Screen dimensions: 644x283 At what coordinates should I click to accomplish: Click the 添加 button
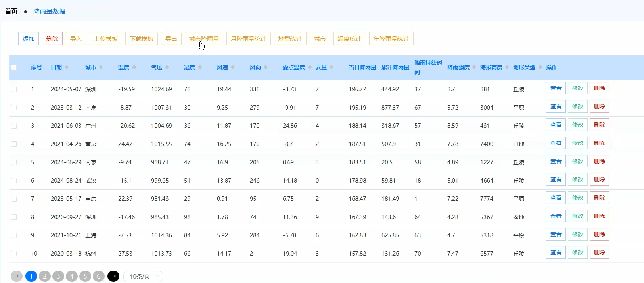[29, 39]
